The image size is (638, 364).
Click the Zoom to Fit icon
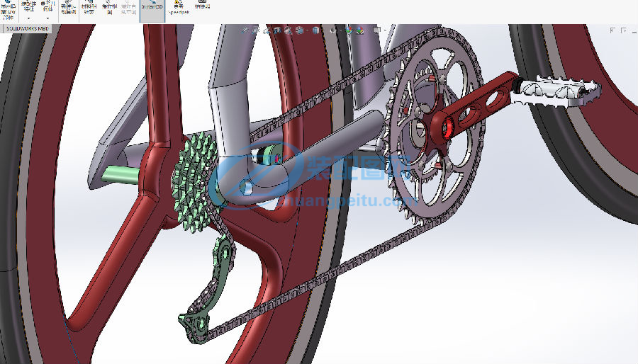coord(245,30)
